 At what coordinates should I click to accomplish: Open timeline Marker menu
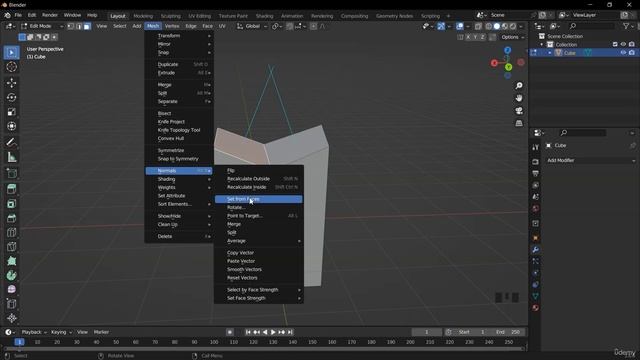pyautogui.click(x=101, y=332)
